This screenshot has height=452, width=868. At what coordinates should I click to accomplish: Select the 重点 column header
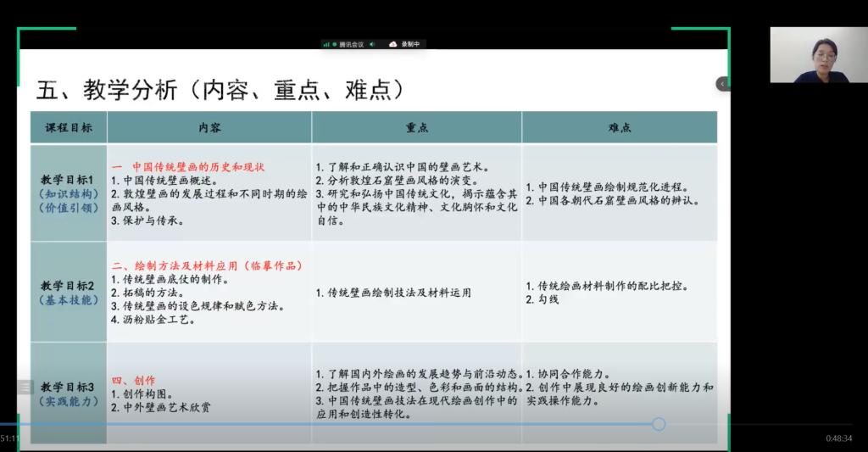point(416,127)
